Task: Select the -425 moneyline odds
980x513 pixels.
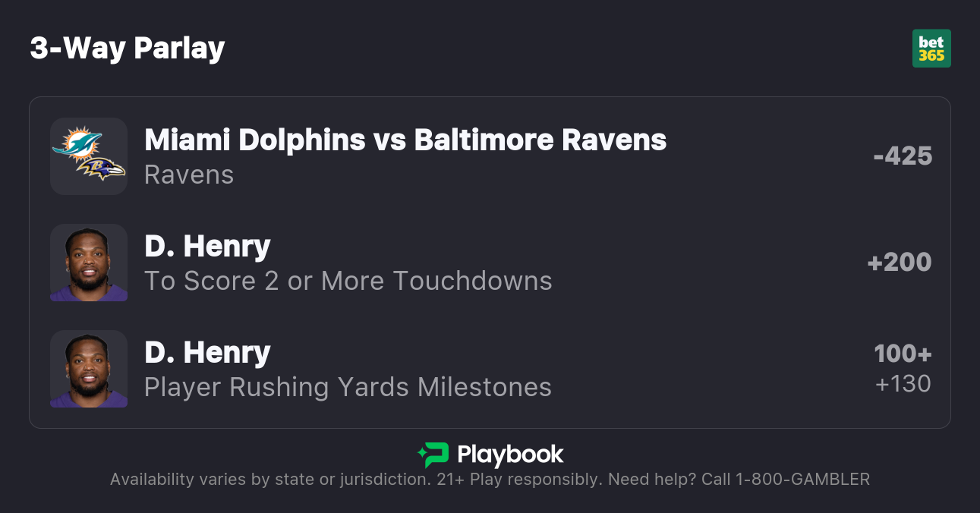Action: 903,156
